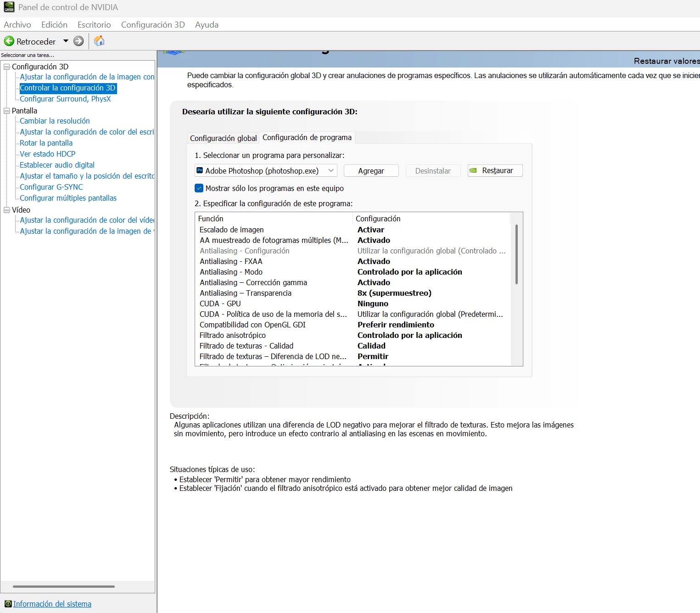Collapse the Pantalla tree node
The width and height of the screenshot is (700, 613).
click(7, 111)
